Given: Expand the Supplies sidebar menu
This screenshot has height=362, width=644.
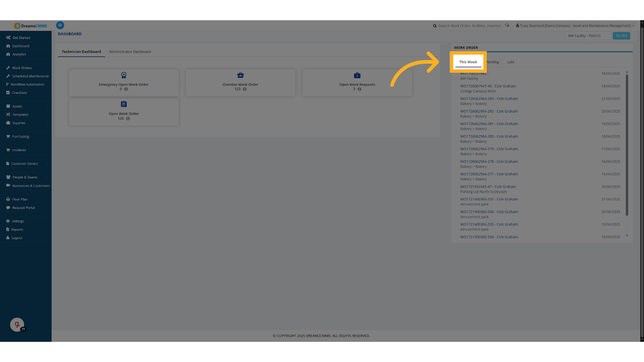Looking at the screenshot, I should [x=26, y=123].
